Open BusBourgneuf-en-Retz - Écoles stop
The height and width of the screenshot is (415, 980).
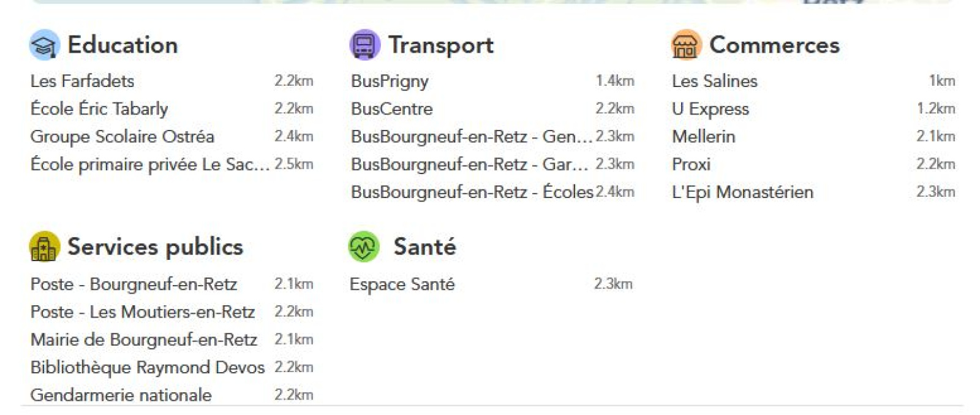[472, 192]
